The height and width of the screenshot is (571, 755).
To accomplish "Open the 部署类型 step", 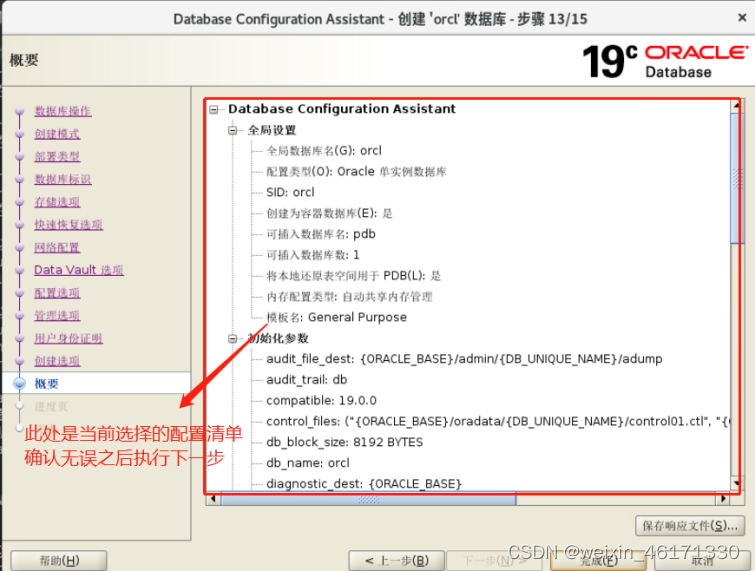I will tap(57, 156).
